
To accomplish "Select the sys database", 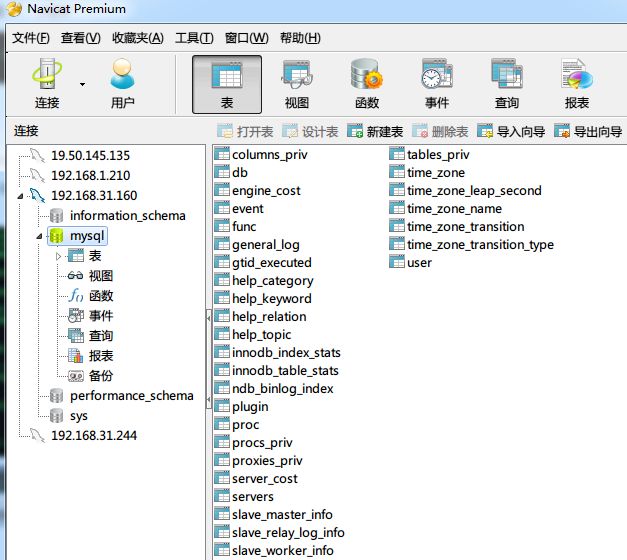I will click(78, 416).
